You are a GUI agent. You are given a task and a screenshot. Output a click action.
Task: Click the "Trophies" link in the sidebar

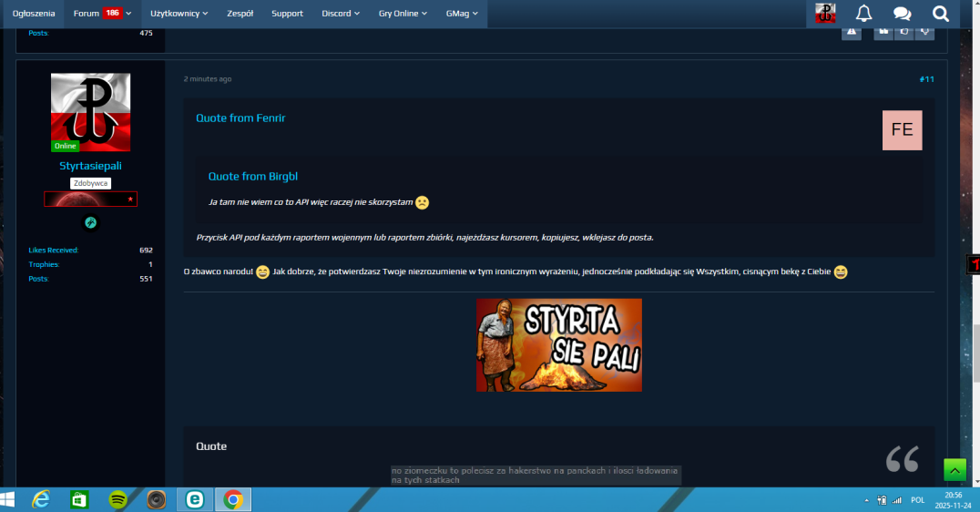pyautogui.click(x=44, y=264)
